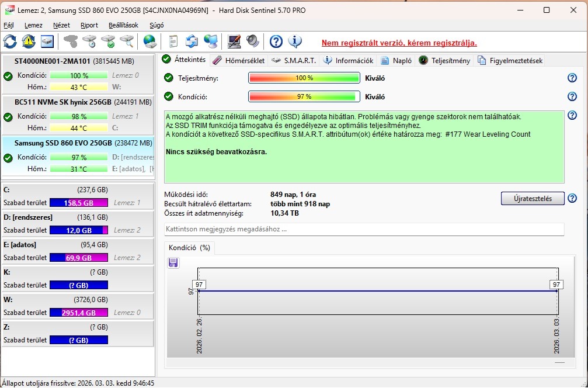The width and height of the screenshot is (588, 388).
Task: Click the send-by-email toolbar icon
Action: [192, 41]
